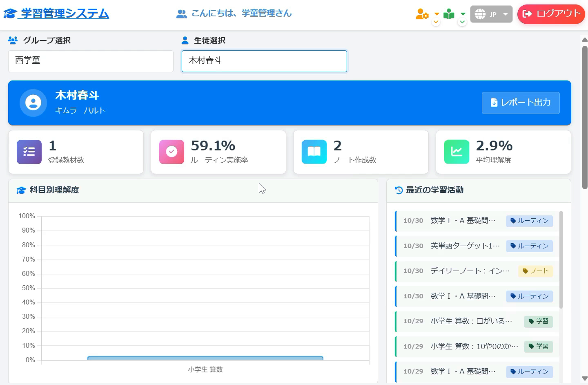Select the 10/30 デイリーノート：イン… activity

[x=477, y=271]
